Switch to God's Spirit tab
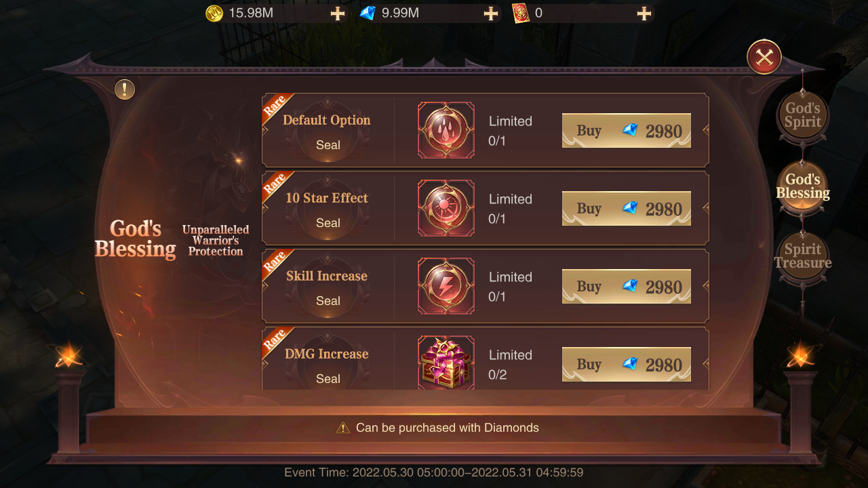The height and width of the screenshot is (488, 868). [x=803, y=115]
